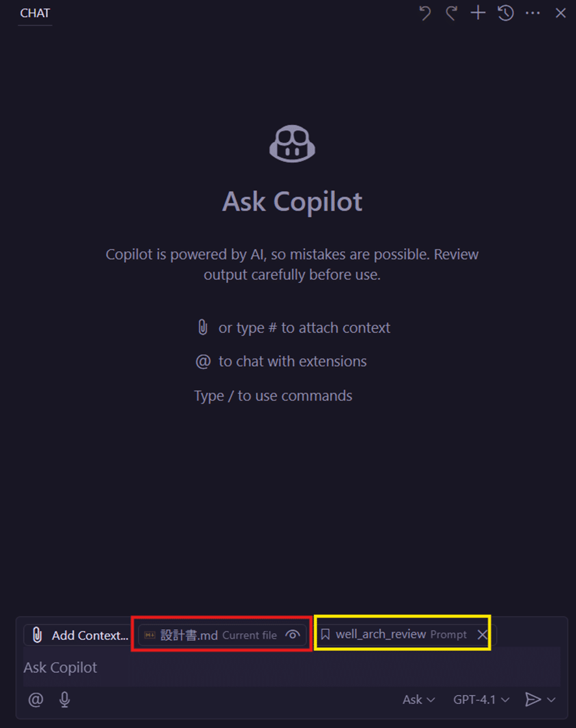This screenshot has height=728, width=576.
Task: Open the chat history view
Action: 506,13
